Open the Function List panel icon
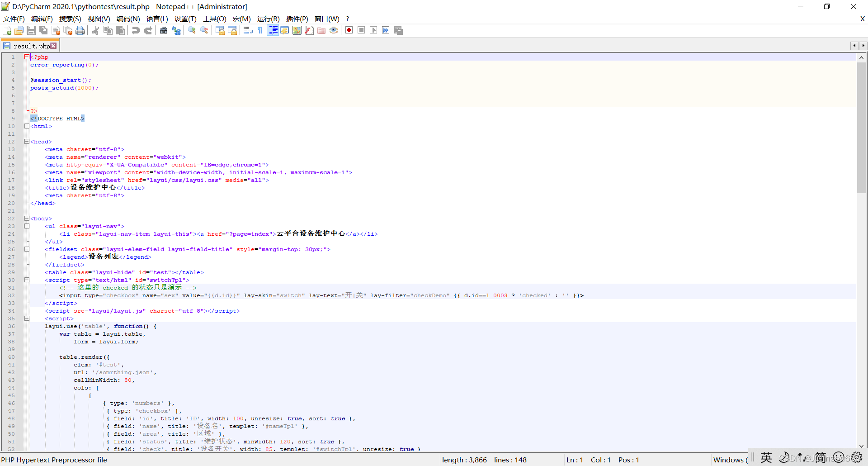Screen dimensions: 868x466 [309, 30]
